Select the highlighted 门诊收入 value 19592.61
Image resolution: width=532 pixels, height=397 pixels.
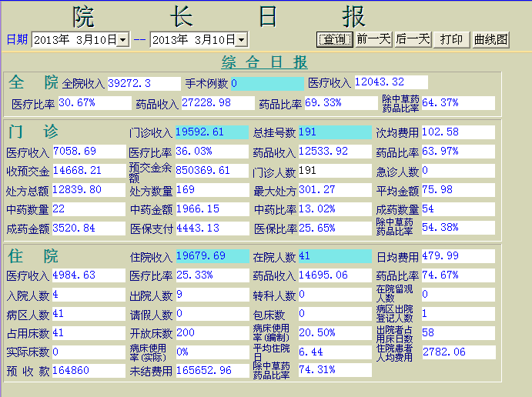[212, 132]
